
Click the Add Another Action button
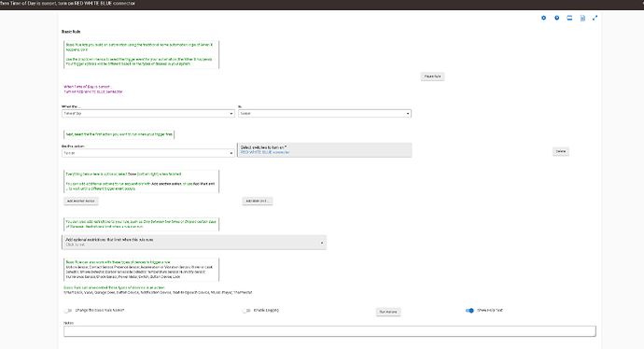[x=81, y=202]
